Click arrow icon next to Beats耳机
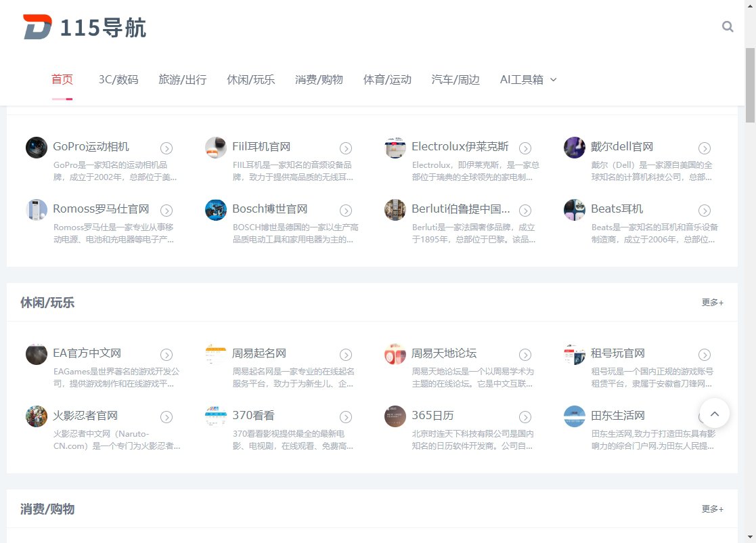The image size is (756, 543). pyautogui.click(x=705, y=211)
